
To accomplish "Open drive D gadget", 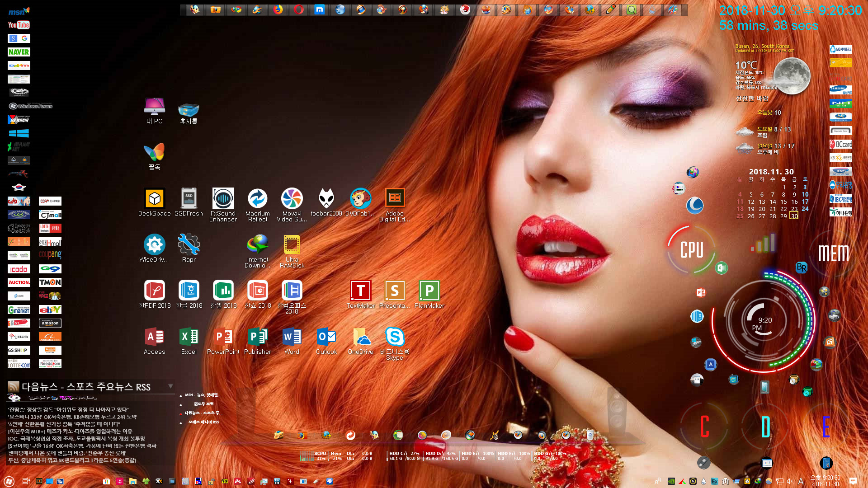I will click(x=765, y=427).
